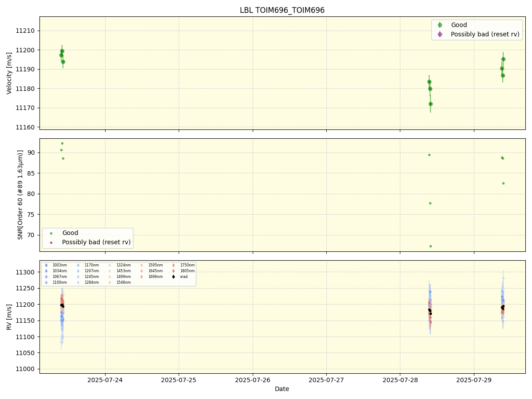The width and height of the screenshot is (532, 399).
Task: Click the 70 SNR tick label
Action: point(31,235)
